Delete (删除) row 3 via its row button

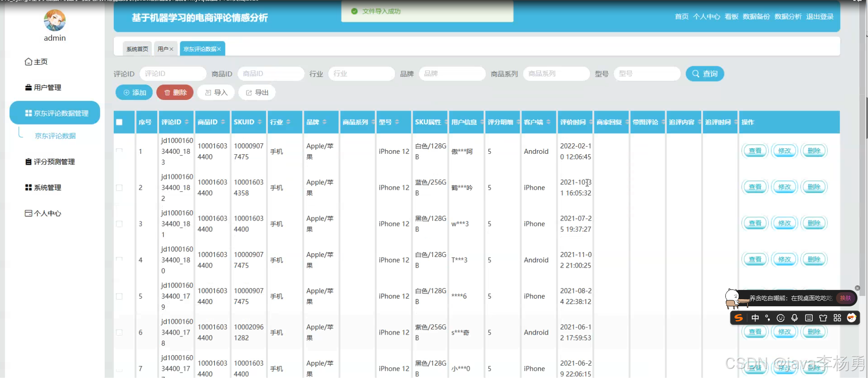814,223
